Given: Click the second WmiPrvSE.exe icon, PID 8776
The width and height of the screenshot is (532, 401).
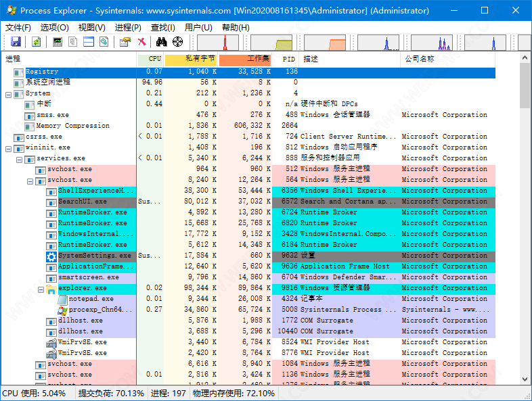Looking at the screenshot, I should point(51,354).
